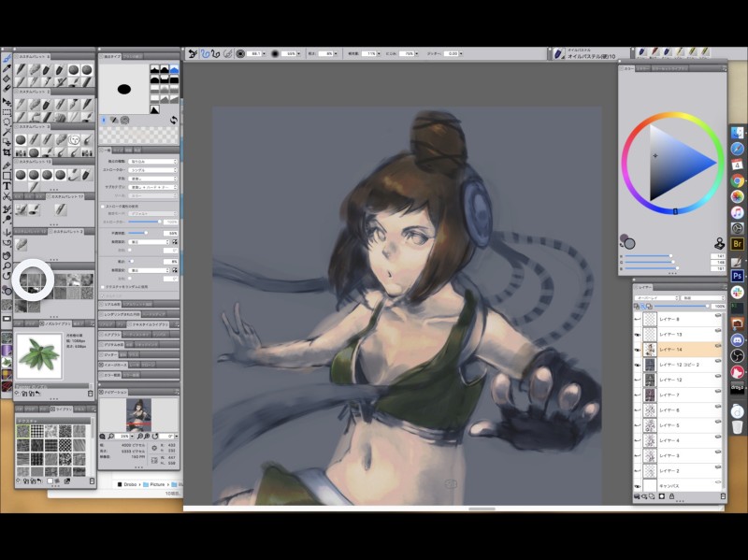Select the Scissors tool
The image size is (748, 560).
(7, 196)
